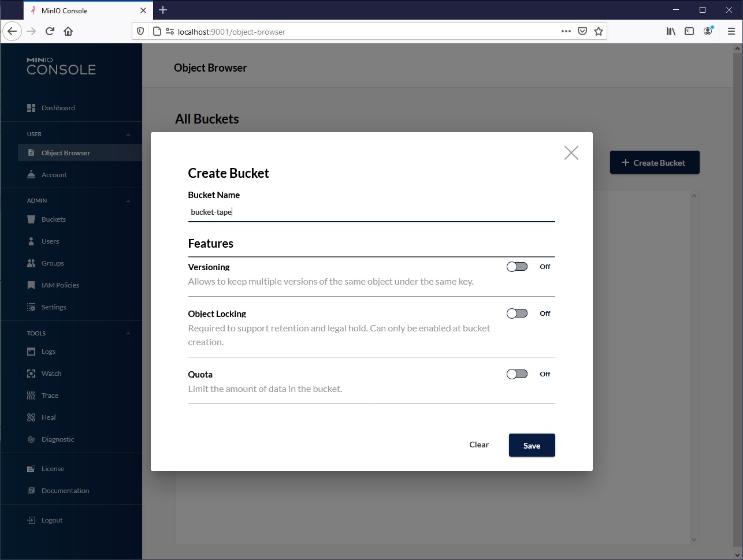Collapse the USER sidebar section arrow
This screenshot has width=743, height=560.
tap(128, 135)
